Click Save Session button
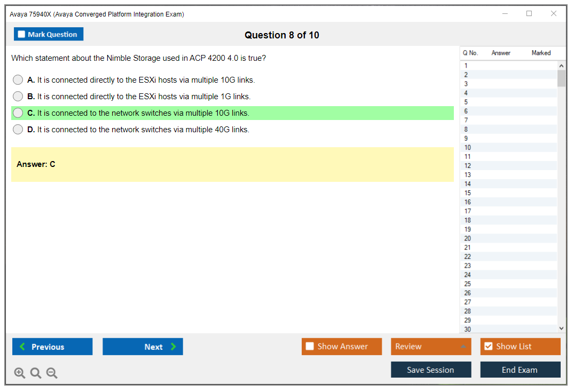Screen dimensions: 574x392 coord(431,370)
